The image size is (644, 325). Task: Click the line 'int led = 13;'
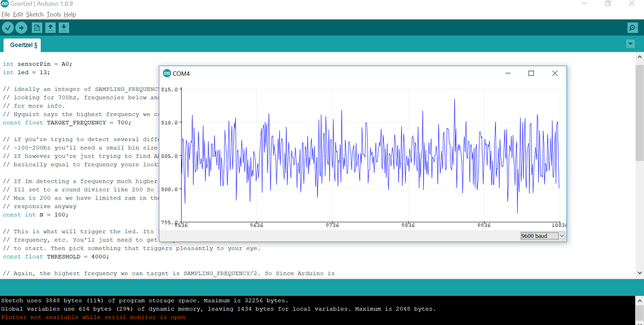tap(26, 72)
